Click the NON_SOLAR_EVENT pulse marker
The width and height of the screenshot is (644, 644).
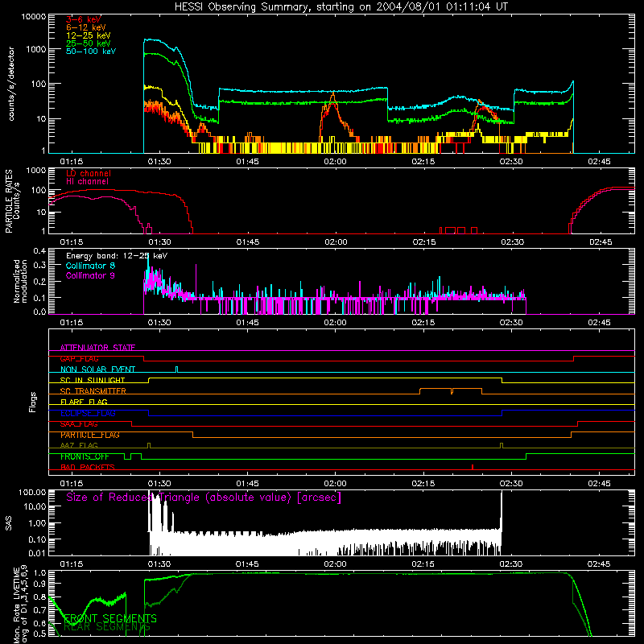tap(176, 369)
